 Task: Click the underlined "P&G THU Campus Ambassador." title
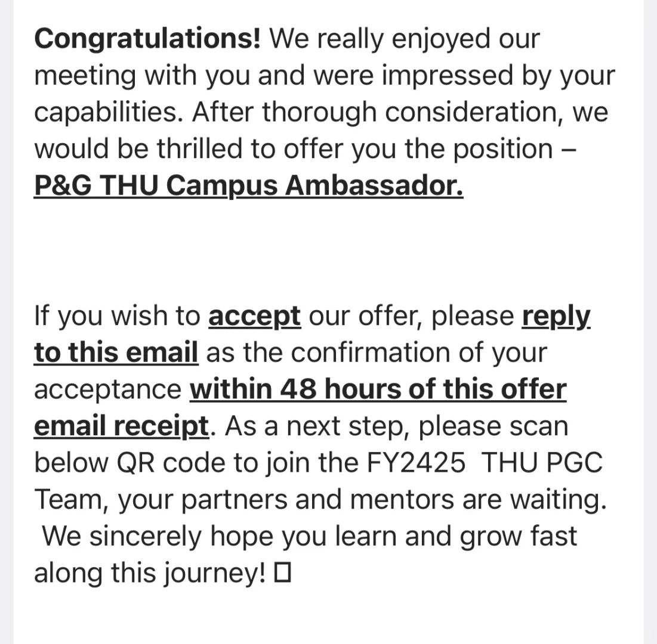coord(248,185)
